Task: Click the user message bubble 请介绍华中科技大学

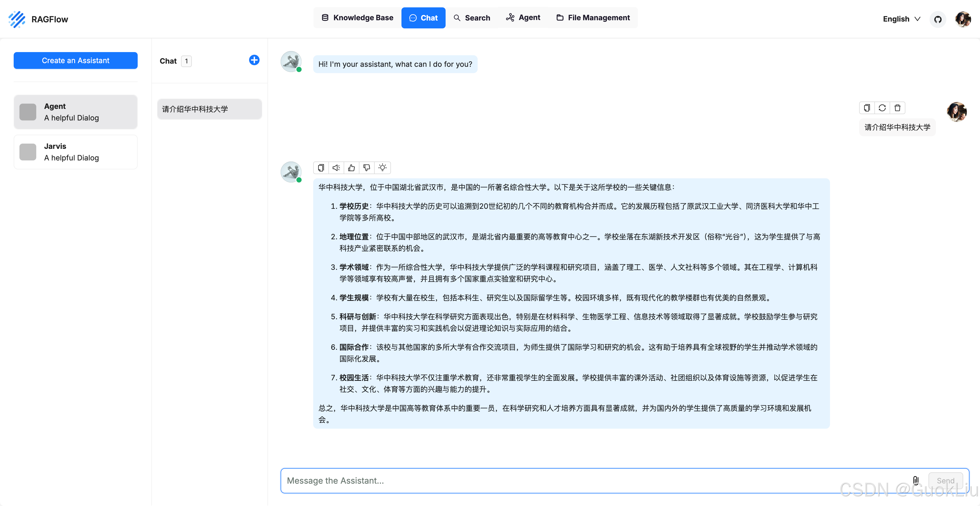Action: click(898, 127)
